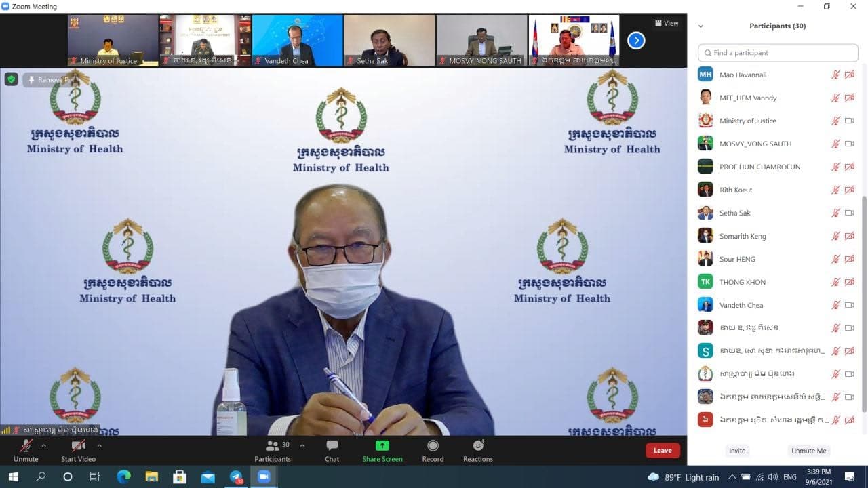The height and width of the screenshot is (488, 868).
Task: Click MEF_HEM Vanndy's muted microphone icon
Action: tap(836, 98)
